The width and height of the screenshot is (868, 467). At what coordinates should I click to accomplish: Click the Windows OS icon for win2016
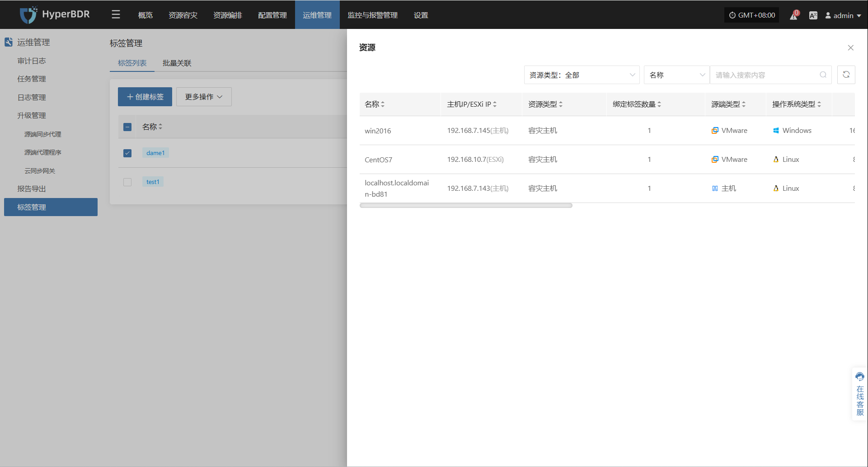[x=776, y=131]
